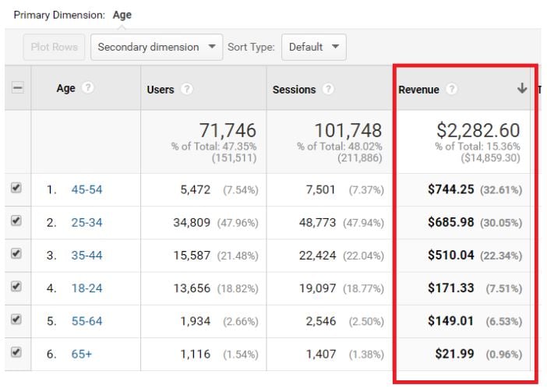
Task: Click revenue cell $685.98
Action: click(x=450, y=222)
